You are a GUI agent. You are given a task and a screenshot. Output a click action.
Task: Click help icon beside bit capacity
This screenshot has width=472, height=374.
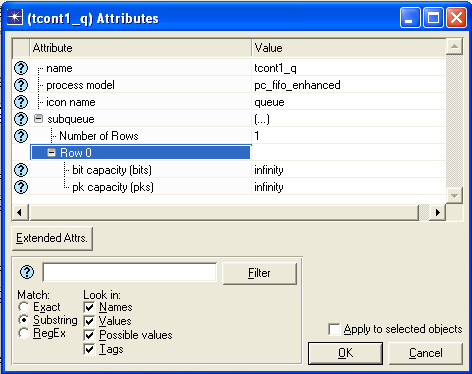tap(21, 170)
